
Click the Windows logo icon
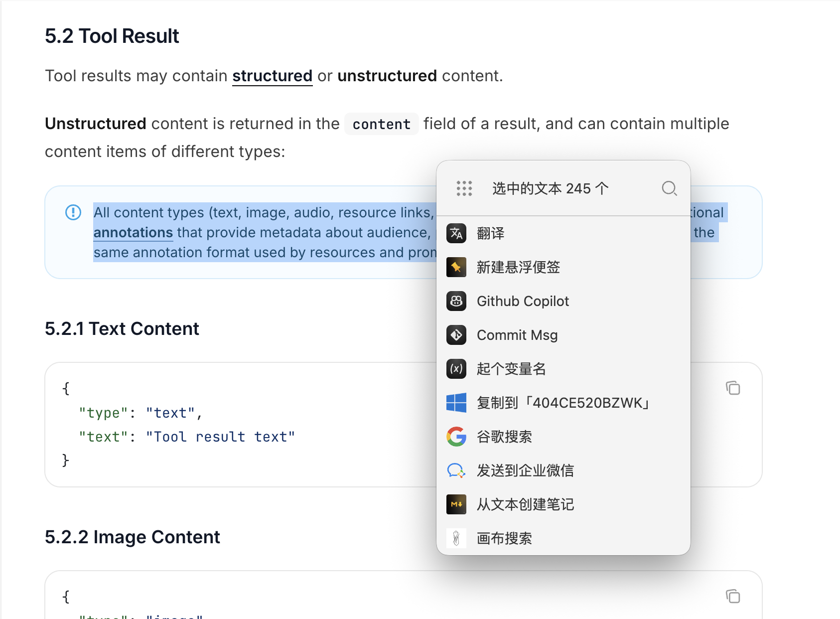456,403
